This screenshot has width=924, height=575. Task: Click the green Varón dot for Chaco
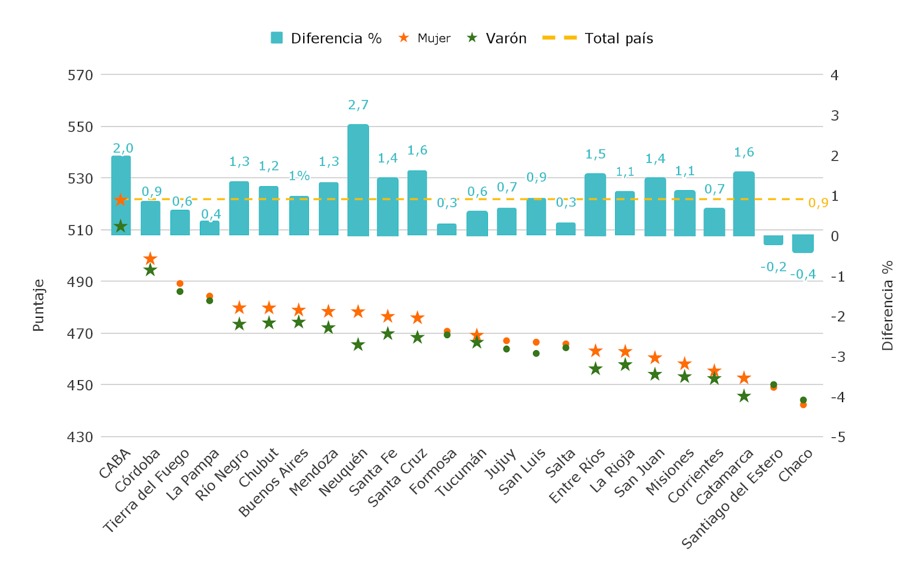[x=803, y=400]
